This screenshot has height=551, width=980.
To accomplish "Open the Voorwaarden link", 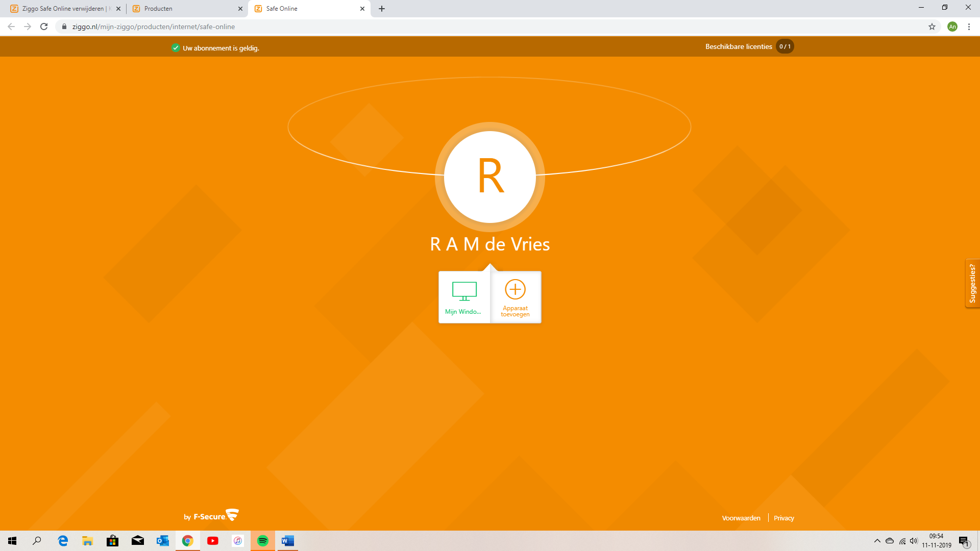I will pos(741,518).
